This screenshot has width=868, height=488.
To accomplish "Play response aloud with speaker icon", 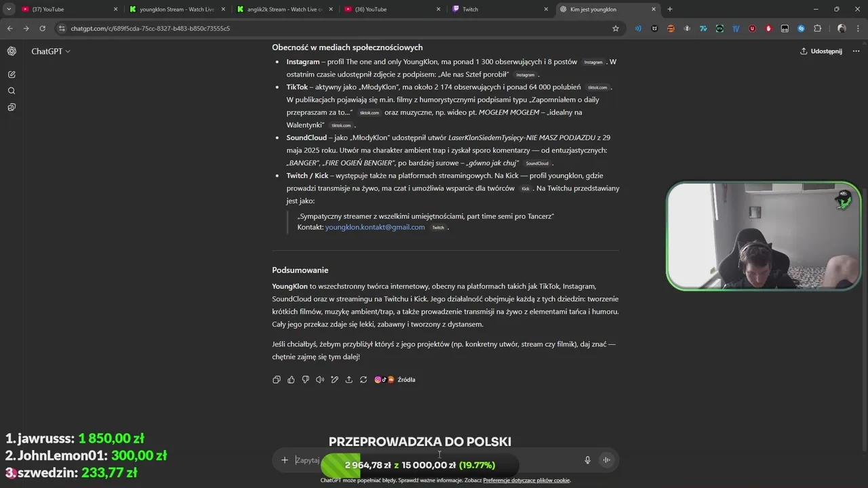I will coord(320,380).
